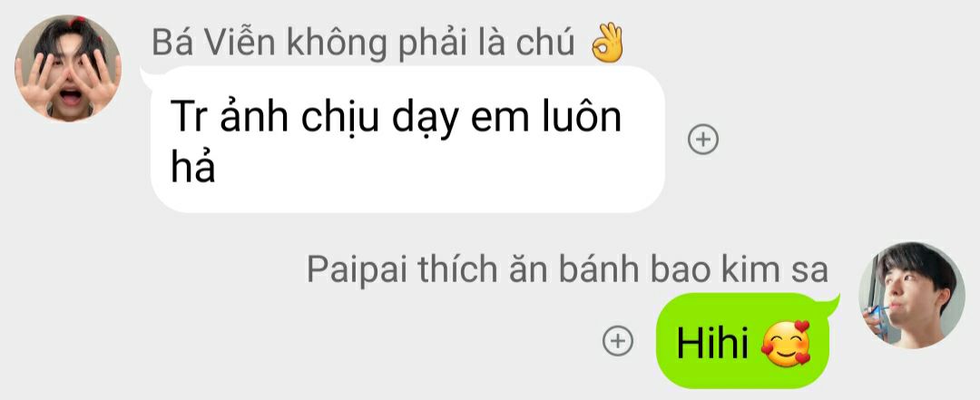Tap plus icon beside the Hihi message

[618, 341]
